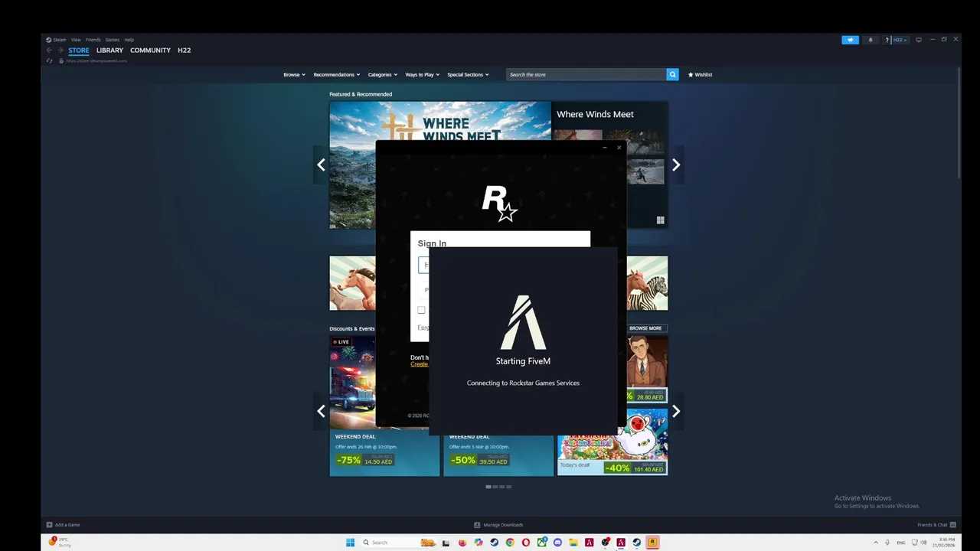Open Rockstar Games Launcher taskbar icon
980x551 pixels.
pos(652,543)
